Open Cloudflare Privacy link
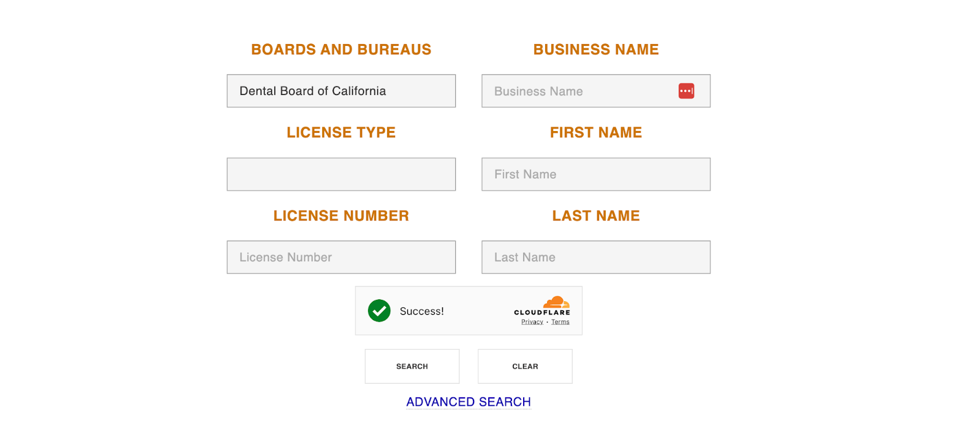This screenshot has width=980, height=423. point(532,322)
